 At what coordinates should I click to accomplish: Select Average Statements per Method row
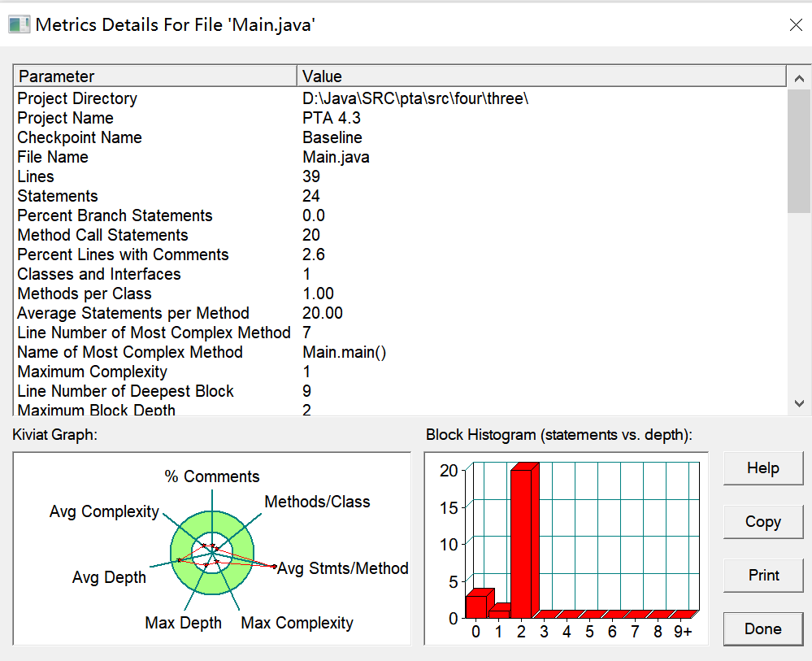[x=400, y=313]
